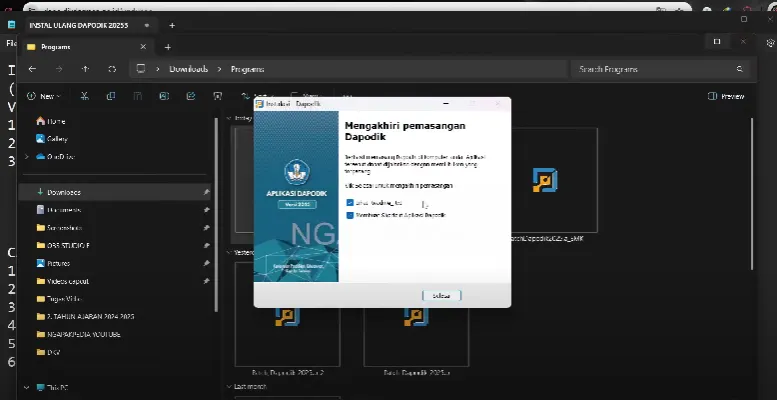Select the Patch Dapodik SMK file thumbnail
777x400 pixels.
click(545, 180)
